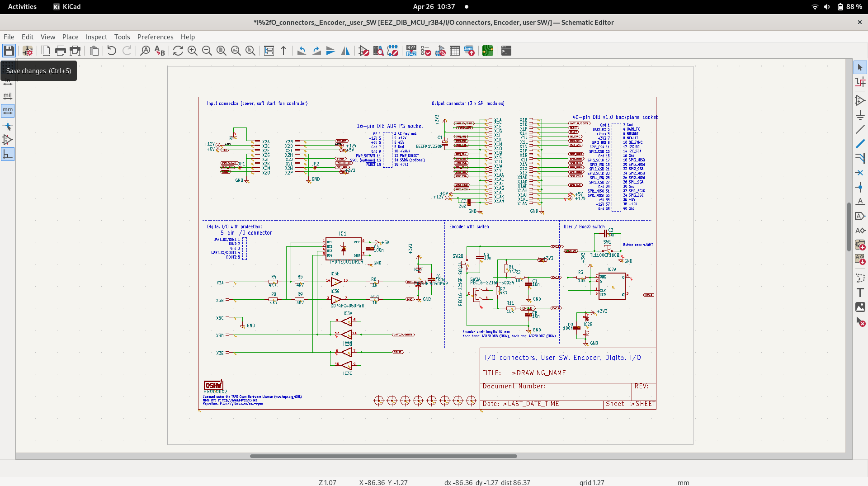
Task: Open the Inspect menu
Action: pos(96,37)
